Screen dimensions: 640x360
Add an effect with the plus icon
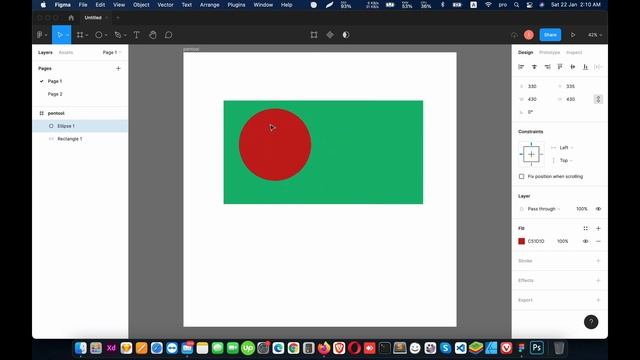[598, 280]
